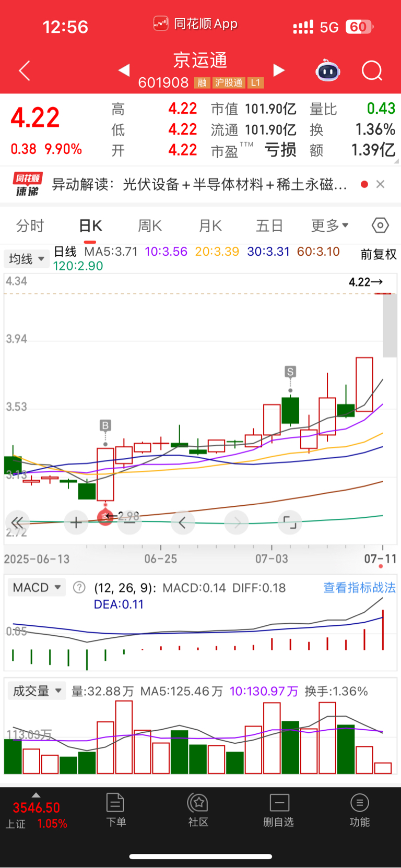Switch to 五日 tab
The image size is (401, 868).
click(x=269, y=225)
